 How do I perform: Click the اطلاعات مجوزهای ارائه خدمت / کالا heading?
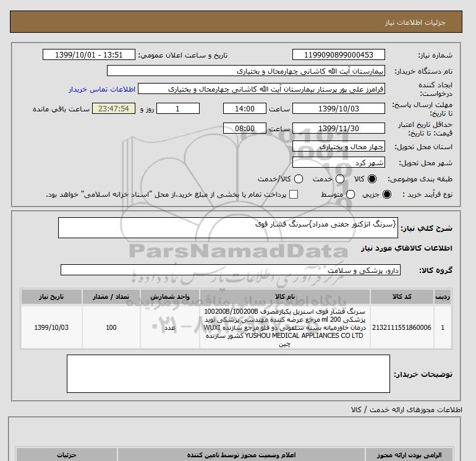point(407,410)
